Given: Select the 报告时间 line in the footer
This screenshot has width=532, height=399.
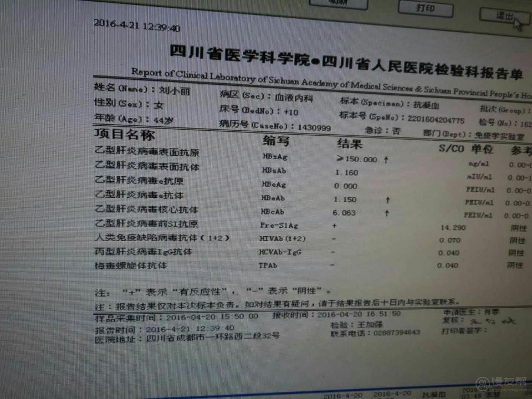Looking at the screenshot, I should click(165, 329).
